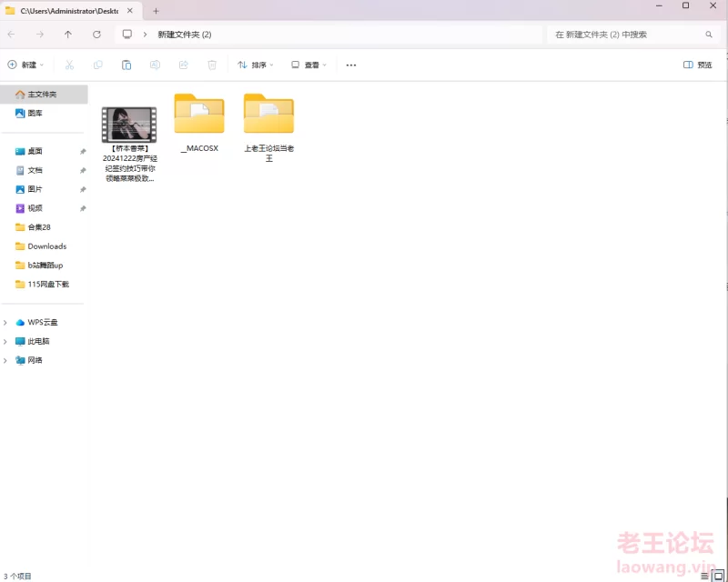The image size is (728, 582).
Task: Select the 上老王论坛当老王 folder
Action: point(268,127)
